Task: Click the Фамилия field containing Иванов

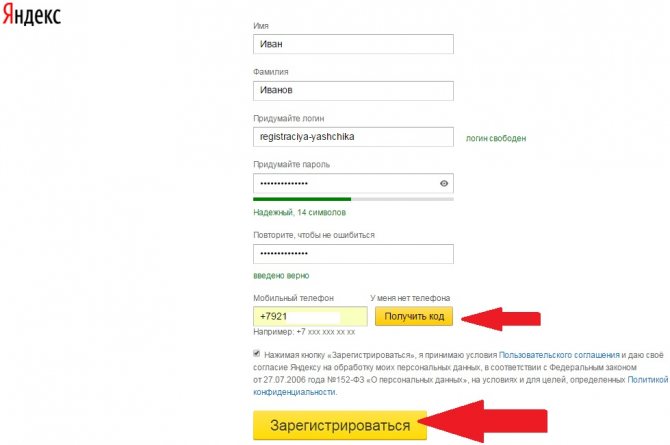Action: click(x=353, y=91)
